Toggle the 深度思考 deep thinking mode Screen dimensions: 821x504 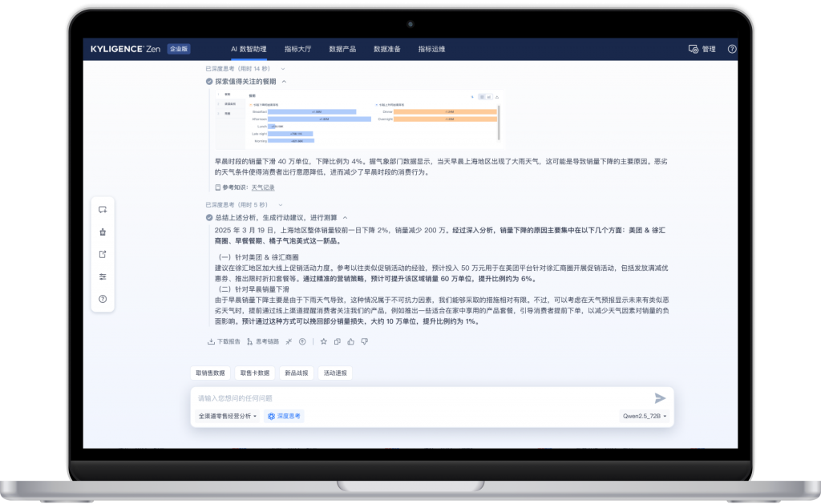[x=284, y=417]
